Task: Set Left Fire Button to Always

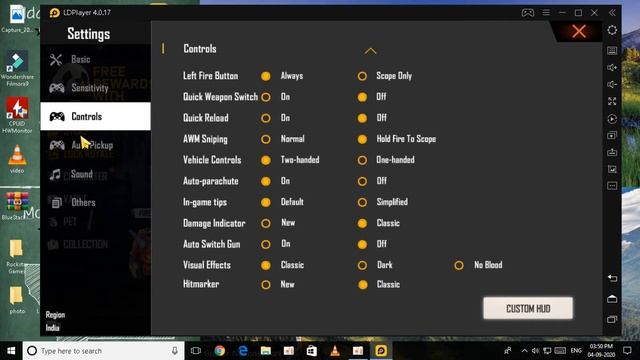Action: (x=266, y=76)
